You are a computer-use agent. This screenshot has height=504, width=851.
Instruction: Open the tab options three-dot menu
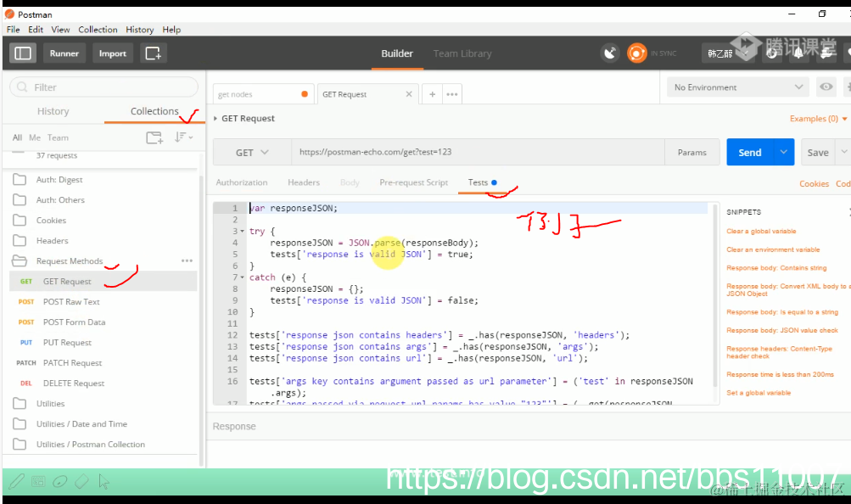coord(452,94)
